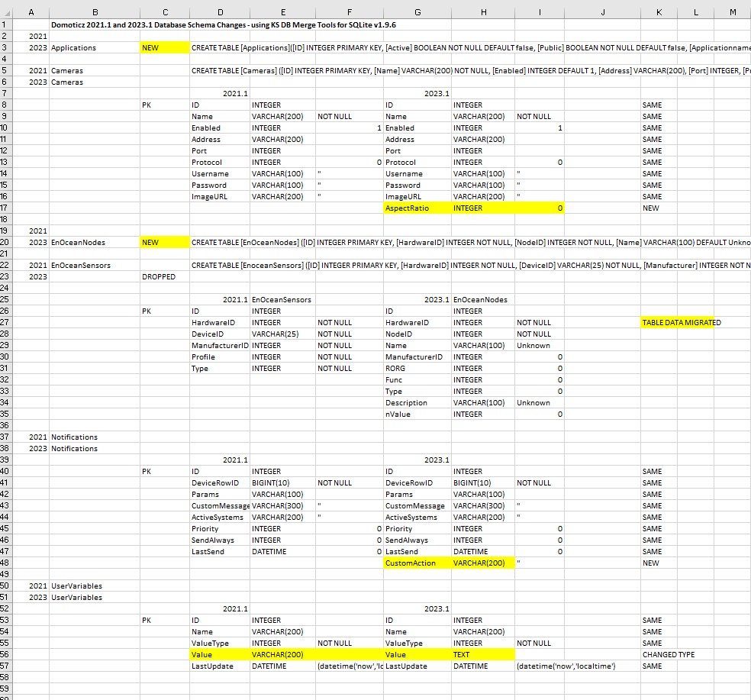The width and height of the screenshot is (751, 700).
Task: Select column header D
Action: pos(220,12)
